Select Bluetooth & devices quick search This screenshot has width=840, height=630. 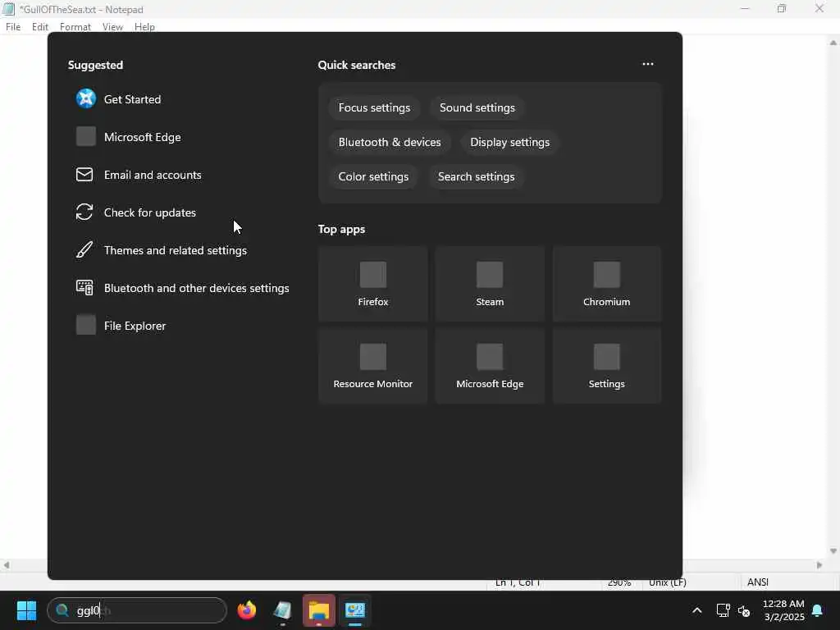(x=390, y=142)
